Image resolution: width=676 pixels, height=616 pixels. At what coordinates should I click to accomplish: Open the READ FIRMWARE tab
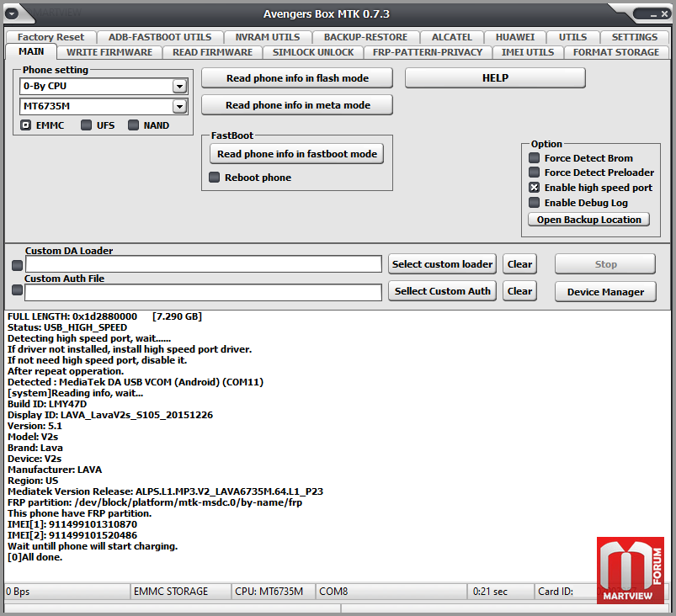212,52
